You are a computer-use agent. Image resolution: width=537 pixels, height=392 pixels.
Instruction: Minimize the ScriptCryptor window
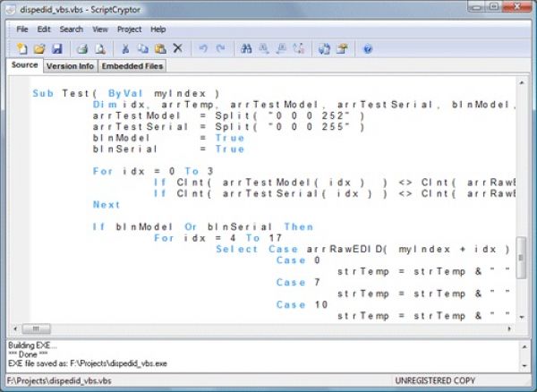coord(476,6)
